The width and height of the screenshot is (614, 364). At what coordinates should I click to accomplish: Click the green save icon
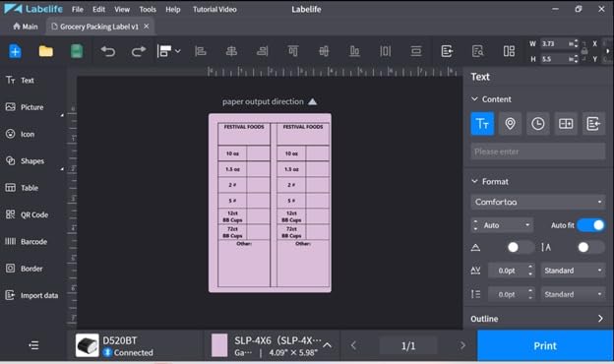77,51
